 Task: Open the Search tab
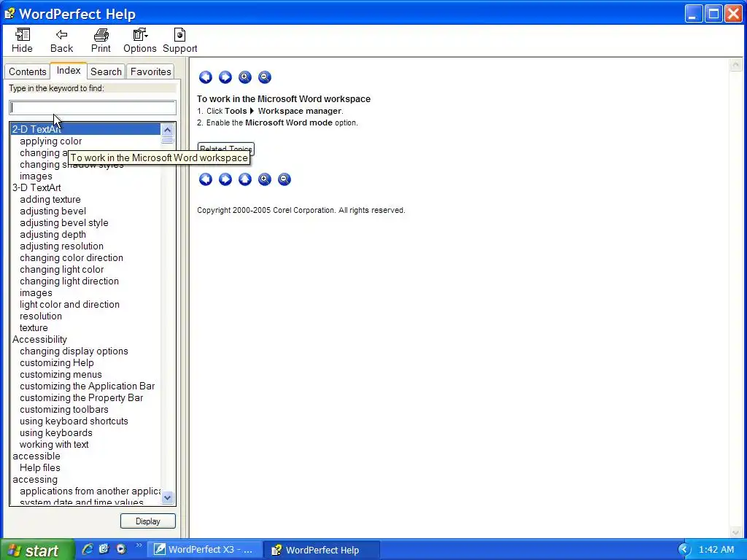click(106, 71)
